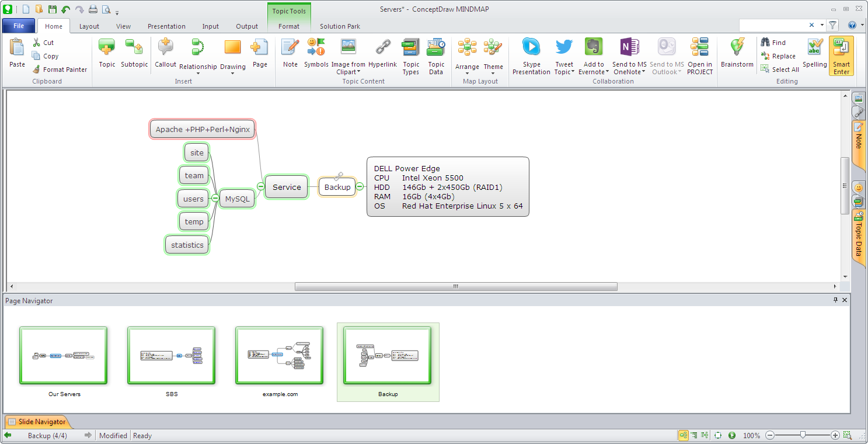Image resolution: width=868 pixels, height=444 pixels.
Task: Click the Find button
Action: pos(773,43)
